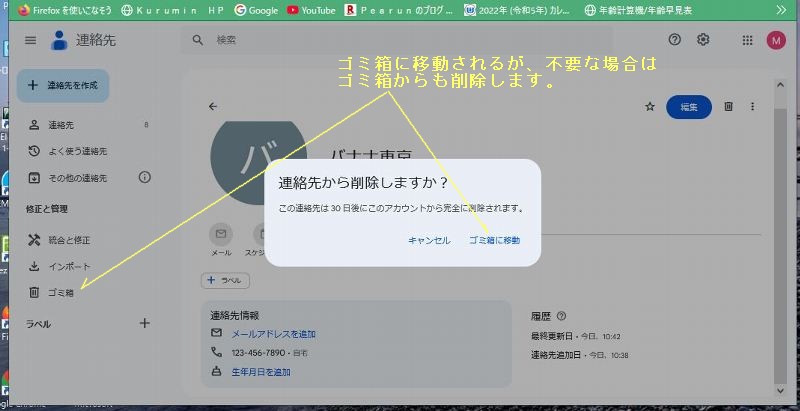Star this contact as favorite

coord(649,106)
